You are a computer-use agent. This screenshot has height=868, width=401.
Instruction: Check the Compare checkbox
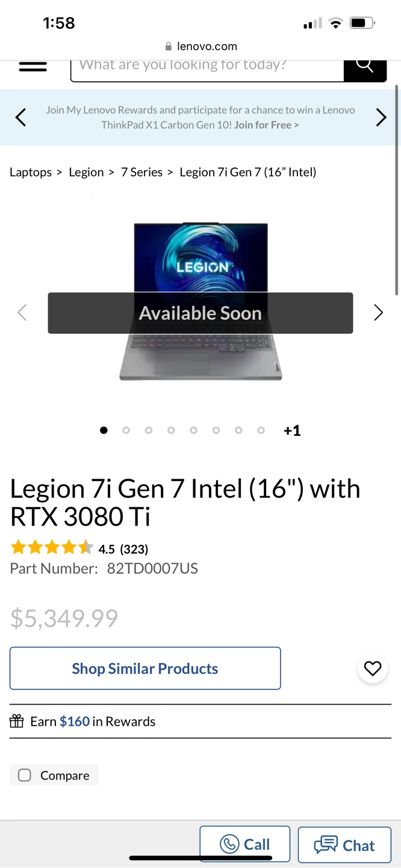click(25, 775)
